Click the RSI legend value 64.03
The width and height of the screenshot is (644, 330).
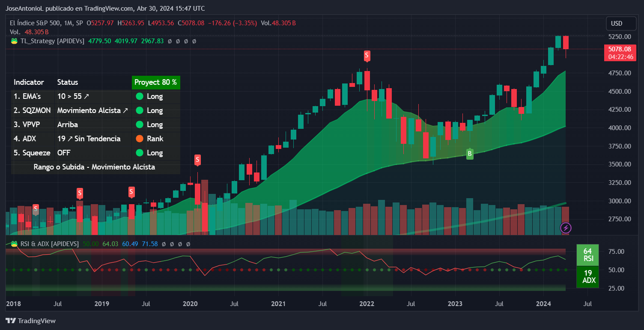tap(110, 244)
